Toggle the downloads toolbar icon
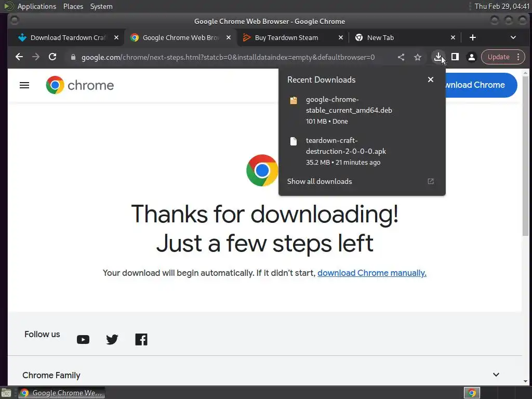This screenshot has height=399, width=532. point(438,57)
